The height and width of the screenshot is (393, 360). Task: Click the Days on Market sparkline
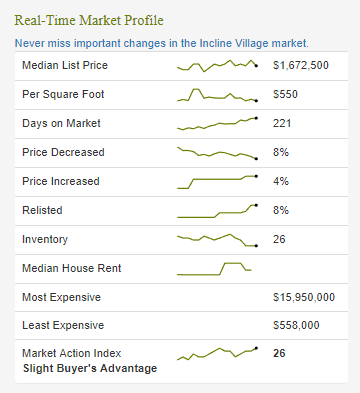pyautogui.click(x=217, y=123)
